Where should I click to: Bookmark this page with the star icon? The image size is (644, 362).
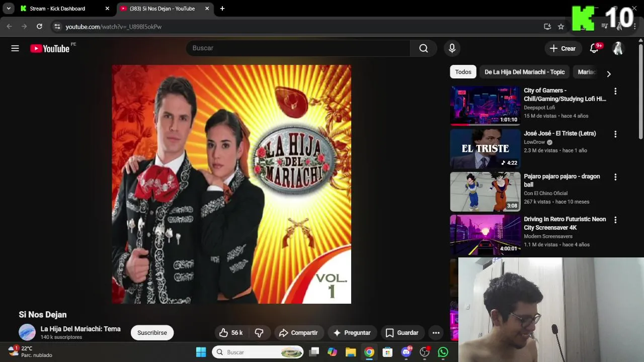pos(561,27)
